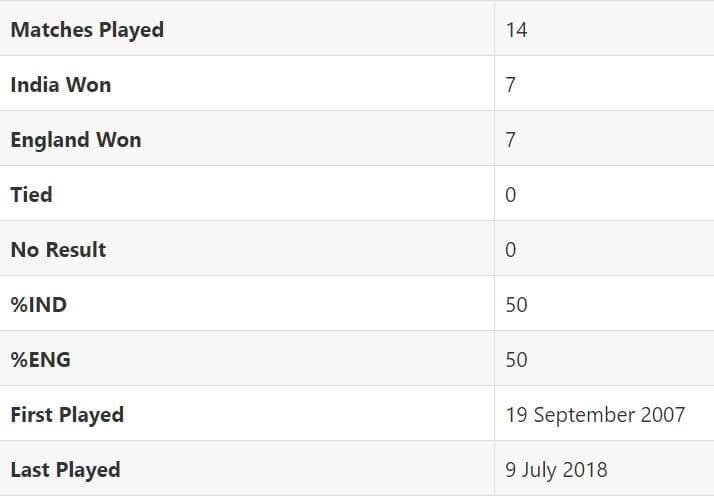Select the value 14 for Matches Played
The image size is (714, 497).
click(x=516, y=30)
